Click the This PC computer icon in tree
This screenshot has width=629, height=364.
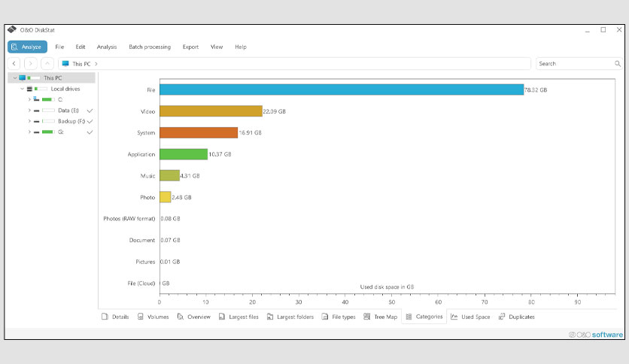[22, 77]
